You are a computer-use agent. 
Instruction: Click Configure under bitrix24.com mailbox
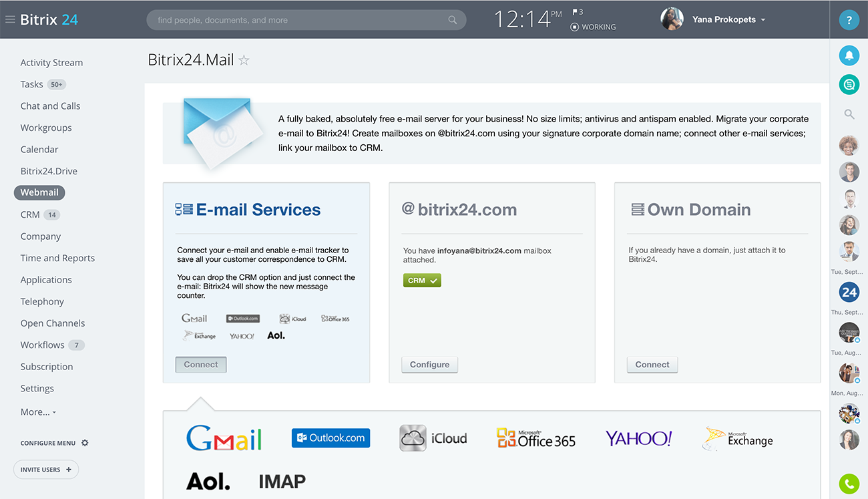(429, 365)
